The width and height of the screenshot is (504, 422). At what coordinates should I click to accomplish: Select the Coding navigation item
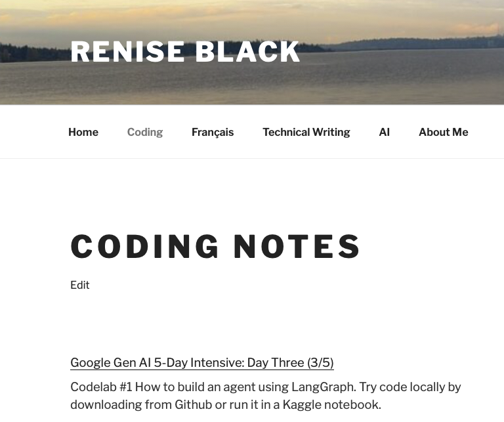pyautogui.click(x=145, y=132)
